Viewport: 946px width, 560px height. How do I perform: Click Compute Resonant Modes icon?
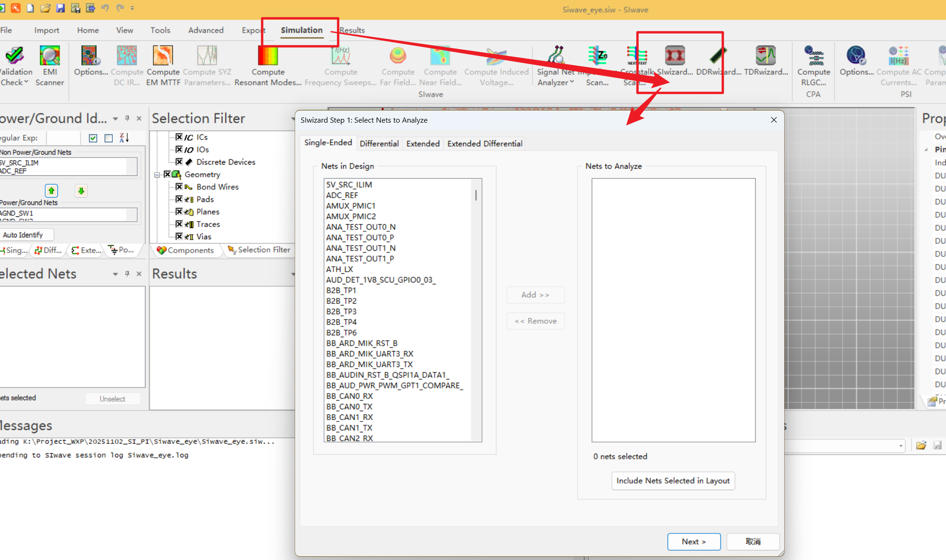click(268, 56)
